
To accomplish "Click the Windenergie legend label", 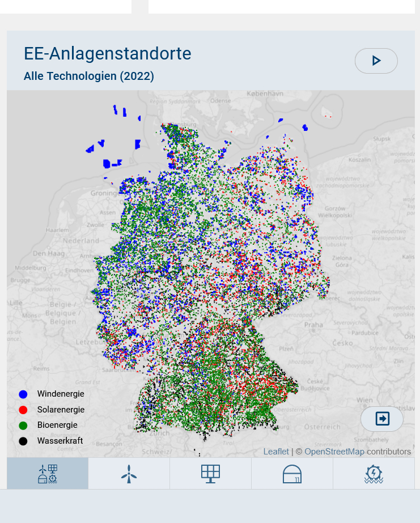I will [x=61, y=394].
